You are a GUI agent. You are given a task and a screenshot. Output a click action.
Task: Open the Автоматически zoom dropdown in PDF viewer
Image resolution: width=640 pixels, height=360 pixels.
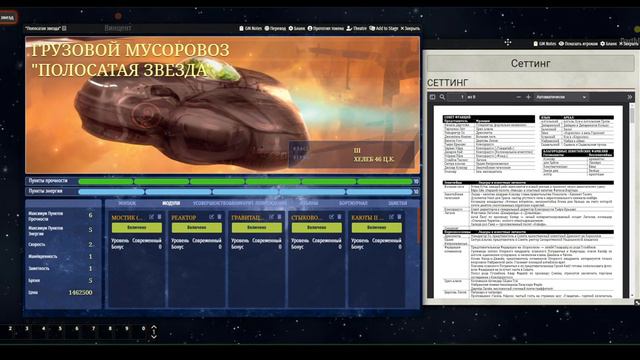(561, 97)
